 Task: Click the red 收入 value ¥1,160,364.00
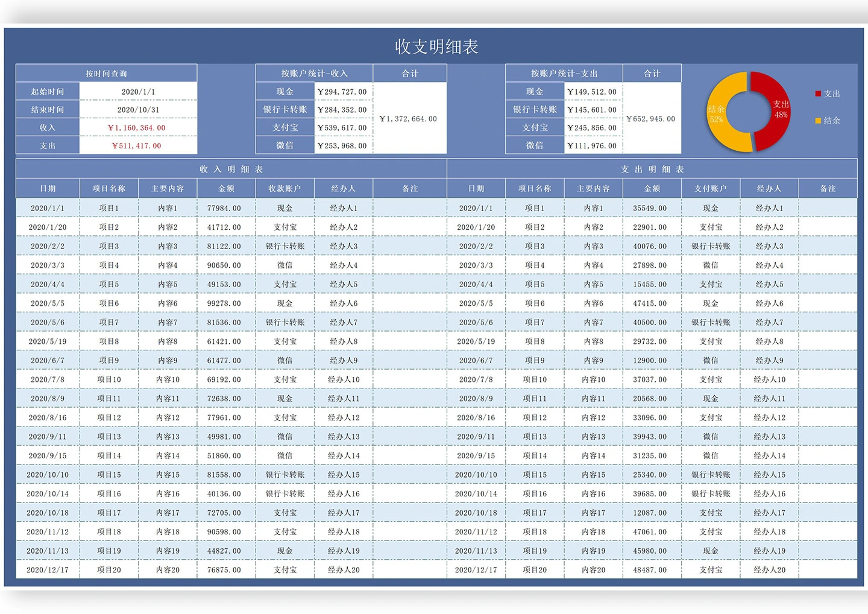coord(137,128)
